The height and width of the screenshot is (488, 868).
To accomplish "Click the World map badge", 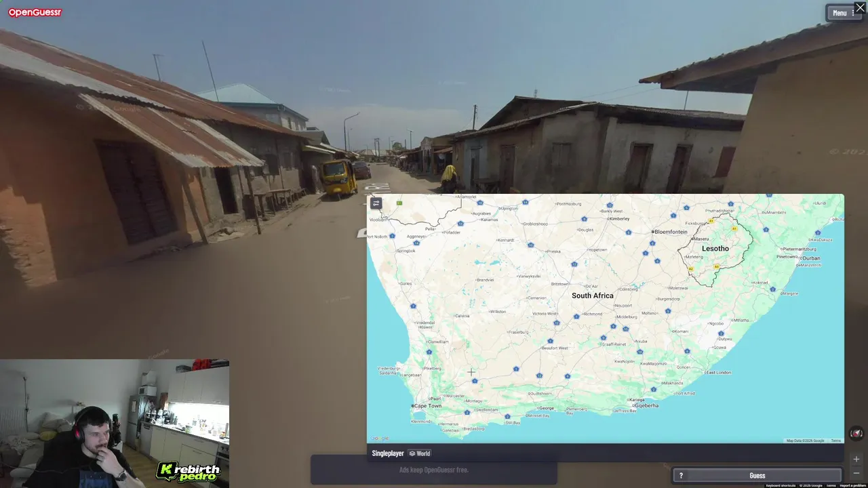I will click(x=420, y=453).
